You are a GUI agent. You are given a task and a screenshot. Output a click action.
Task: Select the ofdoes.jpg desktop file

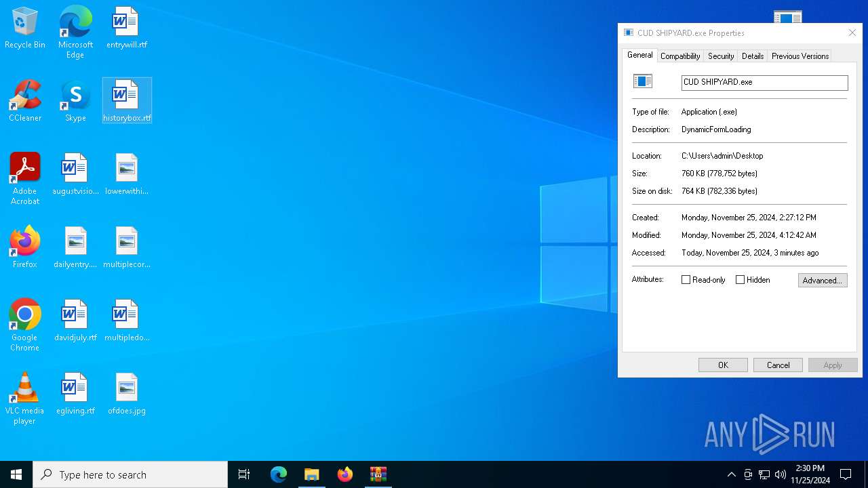click(126, 394)
